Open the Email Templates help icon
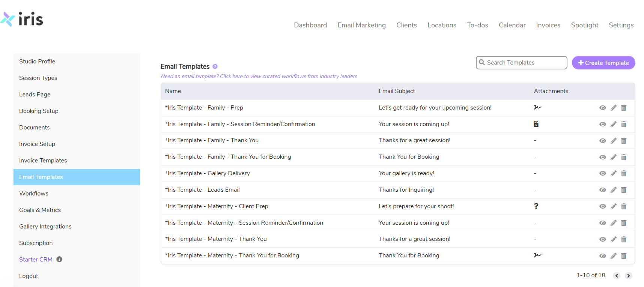 (215, 66)
